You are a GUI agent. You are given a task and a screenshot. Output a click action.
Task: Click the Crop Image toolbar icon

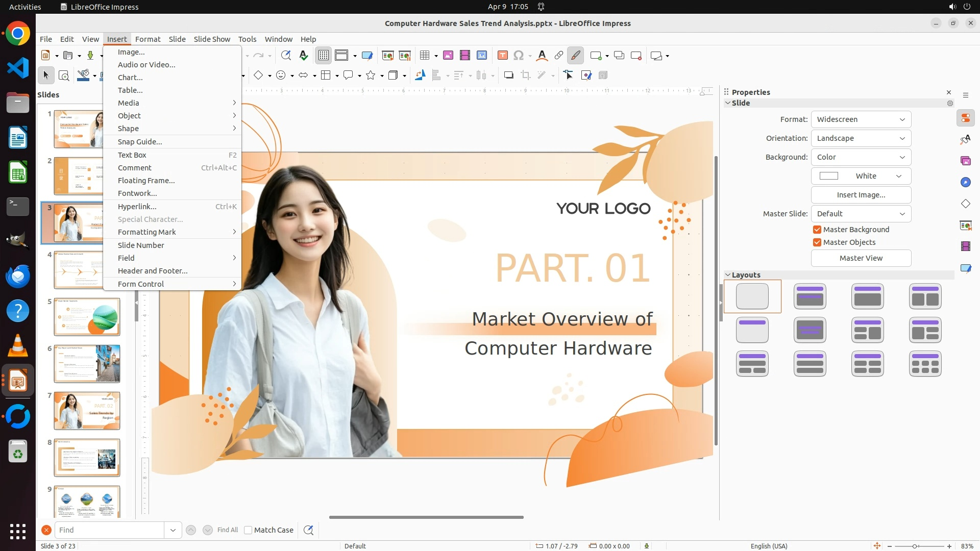pyautogui.click(x=525, y=76)
